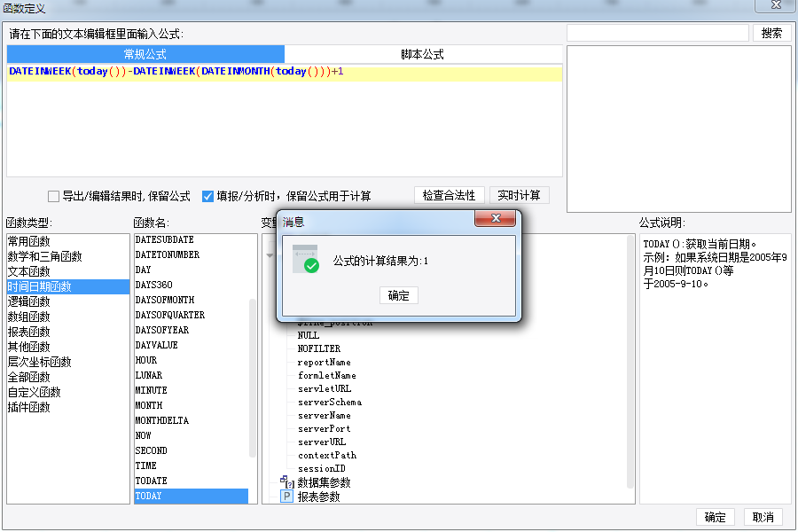Confirm the message dialog with 确定

tap(398, 295)
